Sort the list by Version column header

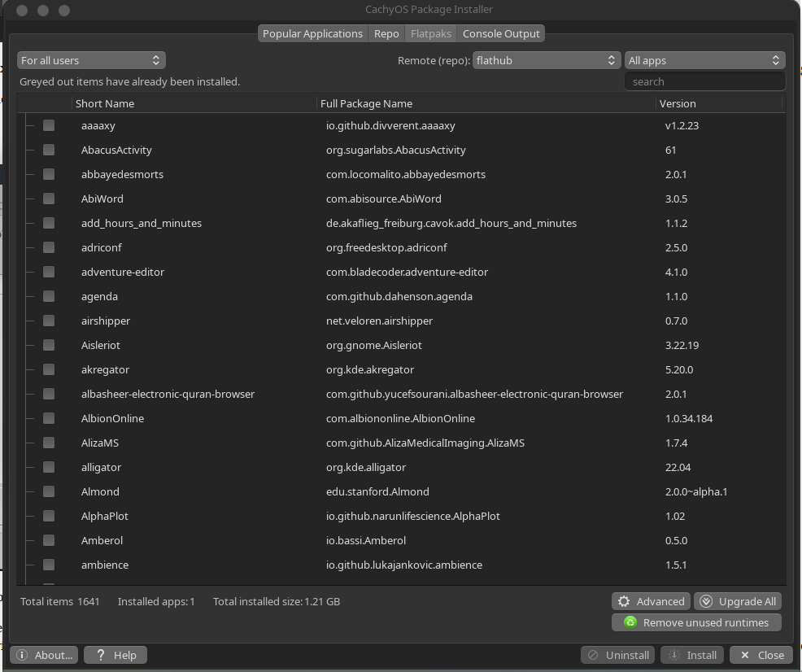click(x=678, y=103)
